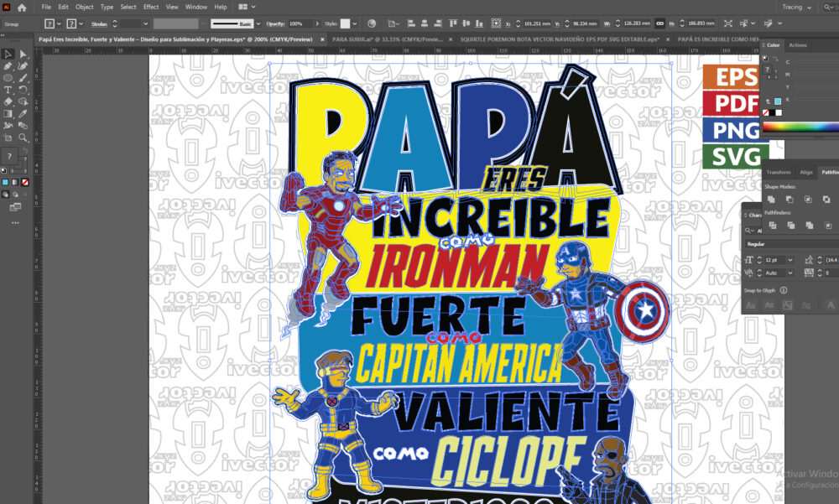
Task: Click the reference point grid icon
Action: [496, 23]
